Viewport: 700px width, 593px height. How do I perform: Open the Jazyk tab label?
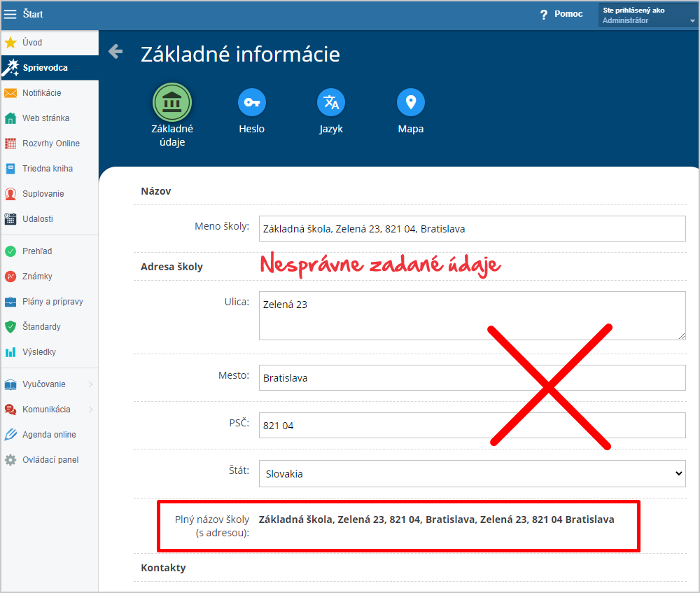[x=331, y=129]
